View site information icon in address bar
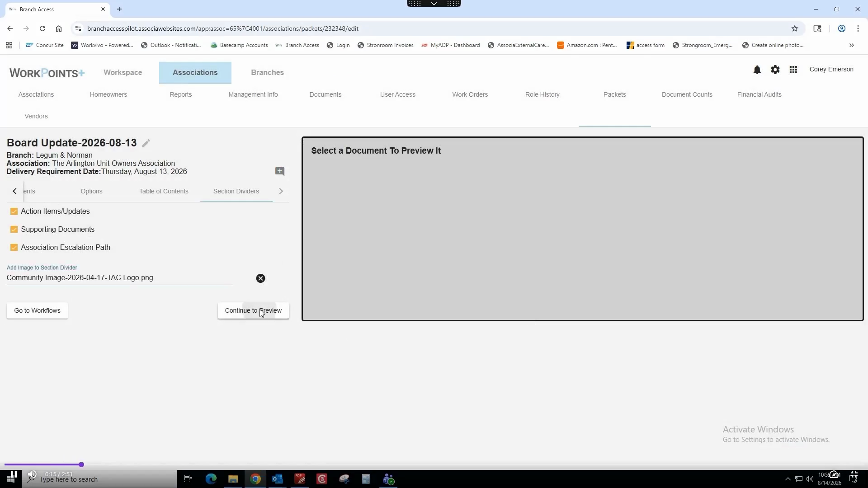868x488 pixels. coord(78,28)
